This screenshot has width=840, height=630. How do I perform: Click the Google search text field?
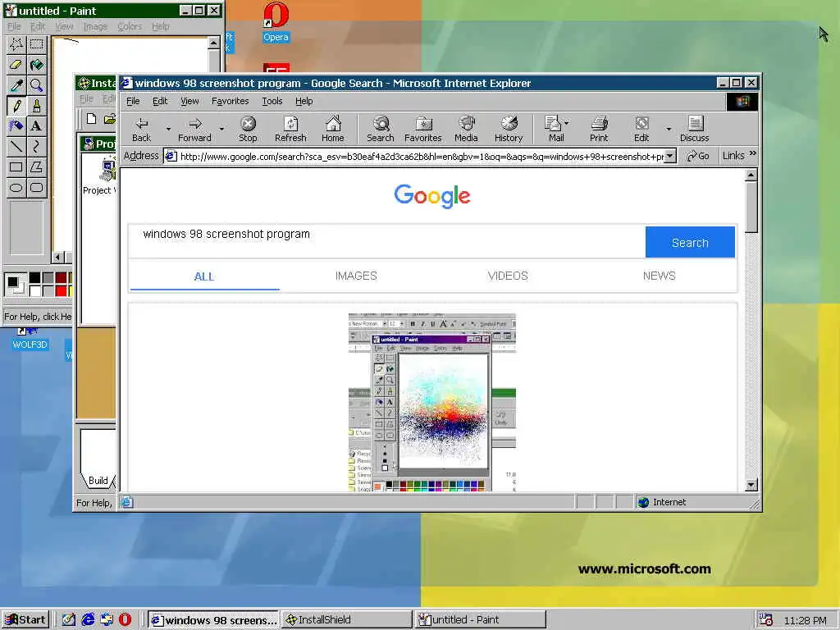387,242
